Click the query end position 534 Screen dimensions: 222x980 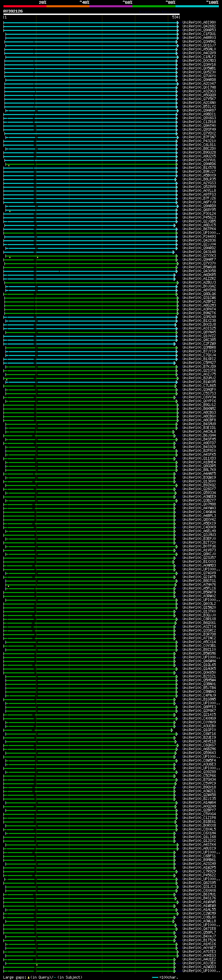point(175,17)
